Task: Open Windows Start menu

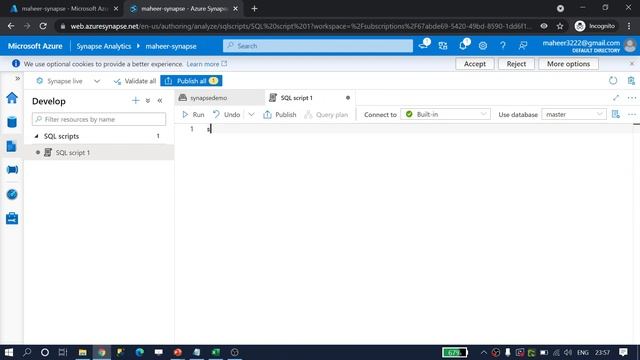Action: tap(9, 352)
